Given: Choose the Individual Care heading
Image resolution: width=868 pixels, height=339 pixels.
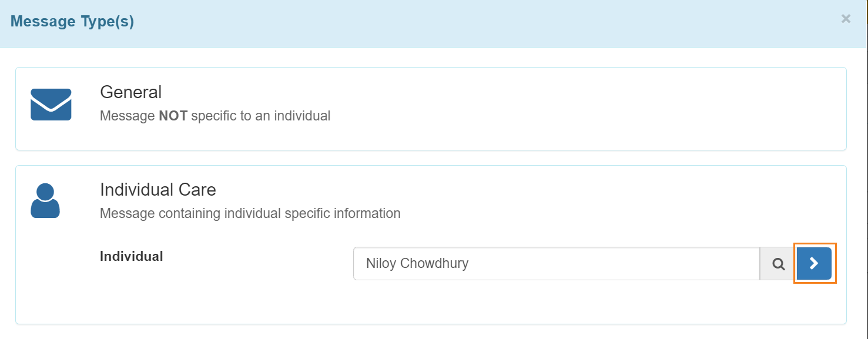Looking at the screenshot, I should (157, 190).
